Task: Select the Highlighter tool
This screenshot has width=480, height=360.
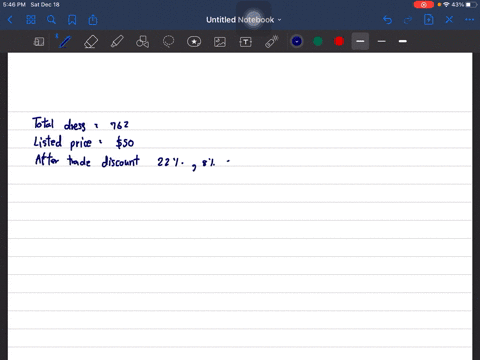Action: (117, 42)
